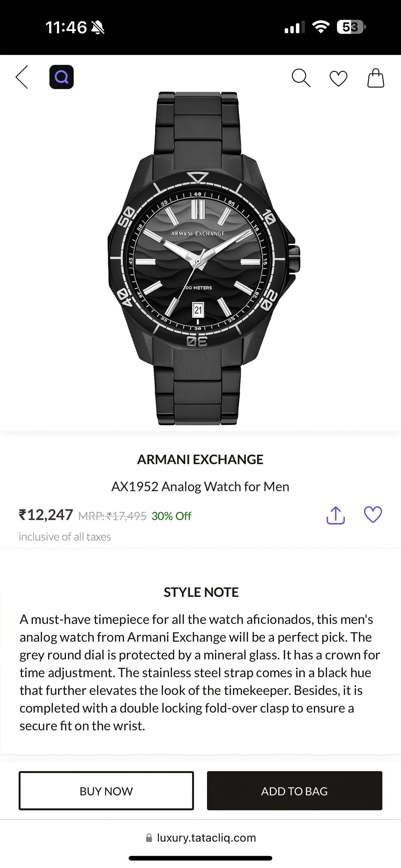Tap the battery indicator showing 53
The height and width of the screenshot is (868, 401).
tap(351, 27)
